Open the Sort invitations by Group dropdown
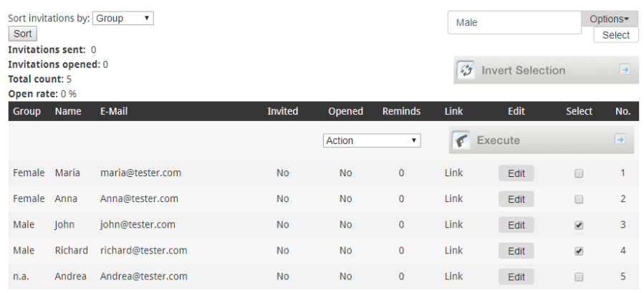This screenshot has width=644, height=293. tap(123, 19)
